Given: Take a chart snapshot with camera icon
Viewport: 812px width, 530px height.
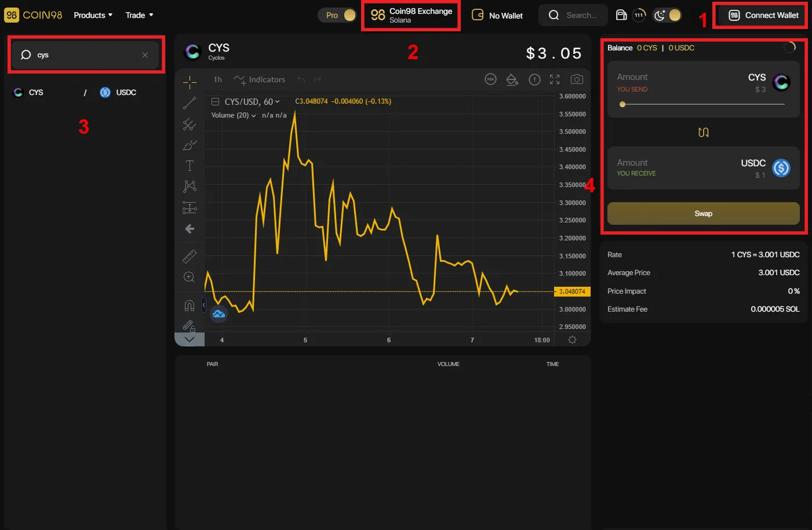Looking at the screenshot, I should tap(577, 79).
